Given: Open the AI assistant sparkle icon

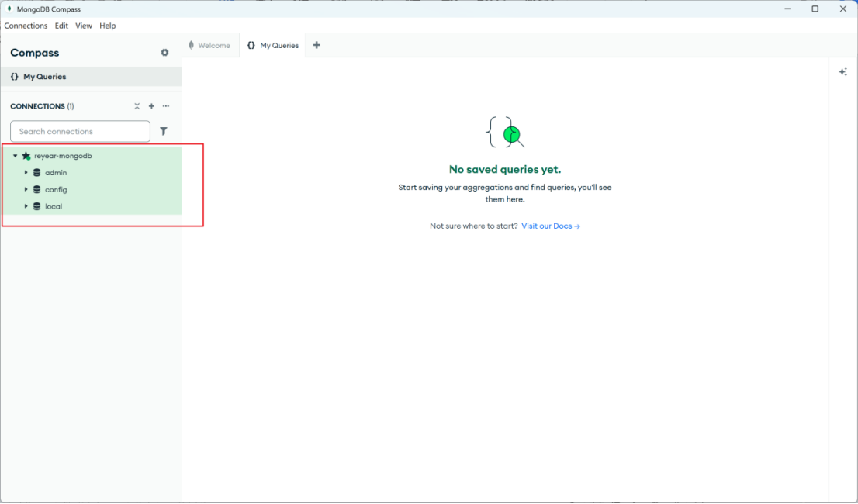Looking at the screenshot, I should pos(842,71).
